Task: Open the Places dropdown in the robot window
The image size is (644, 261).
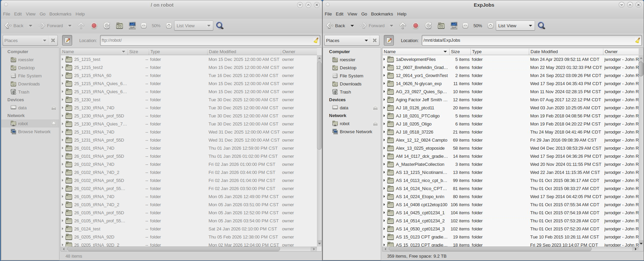Action: [x=26, y=40]
